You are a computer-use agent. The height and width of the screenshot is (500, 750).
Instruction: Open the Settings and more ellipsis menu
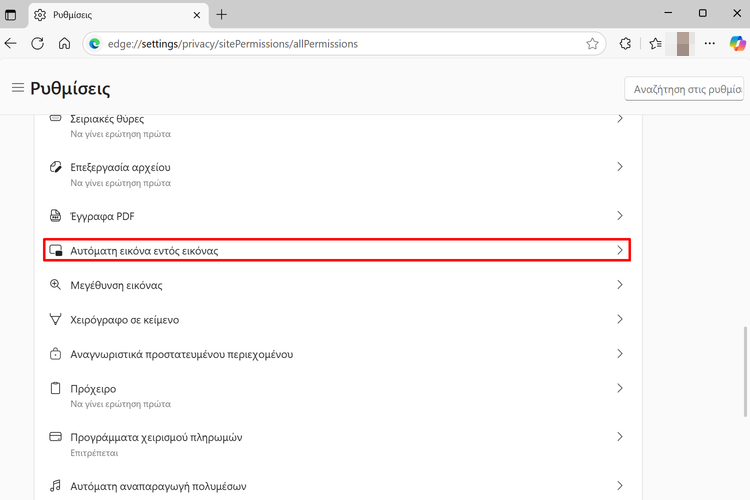tap(710, 44)
